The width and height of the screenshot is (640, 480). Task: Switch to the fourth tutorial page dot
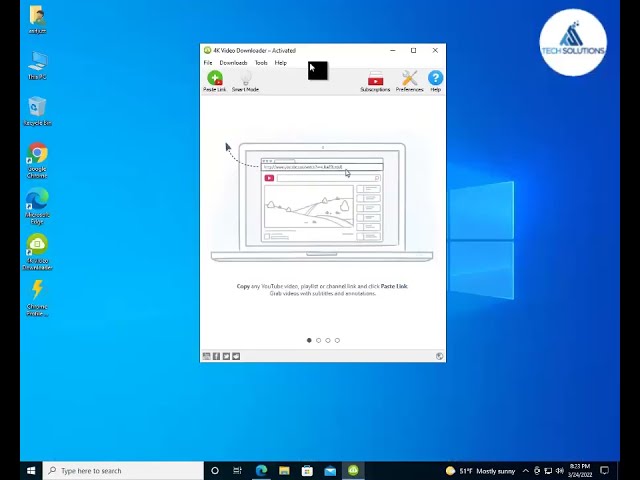pos(337,340)
